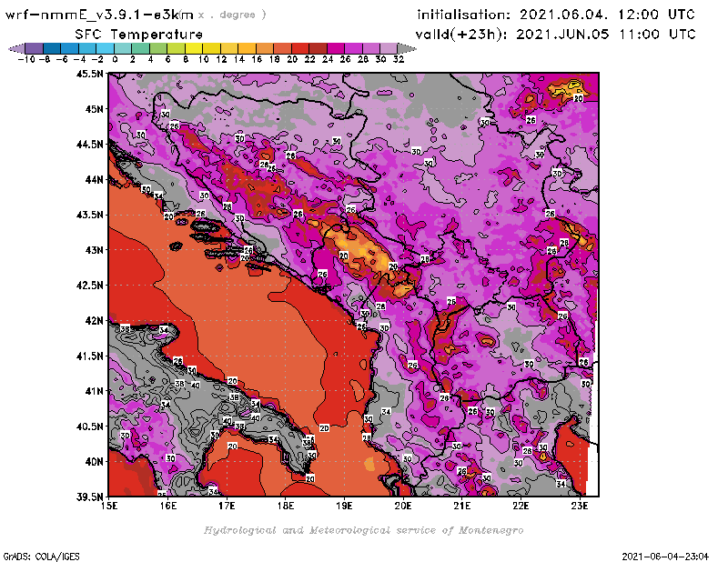728x562 pixels.
Task: Click the bright yellow 8 to 10 legend swatch
Action: [x=194, y=48]
